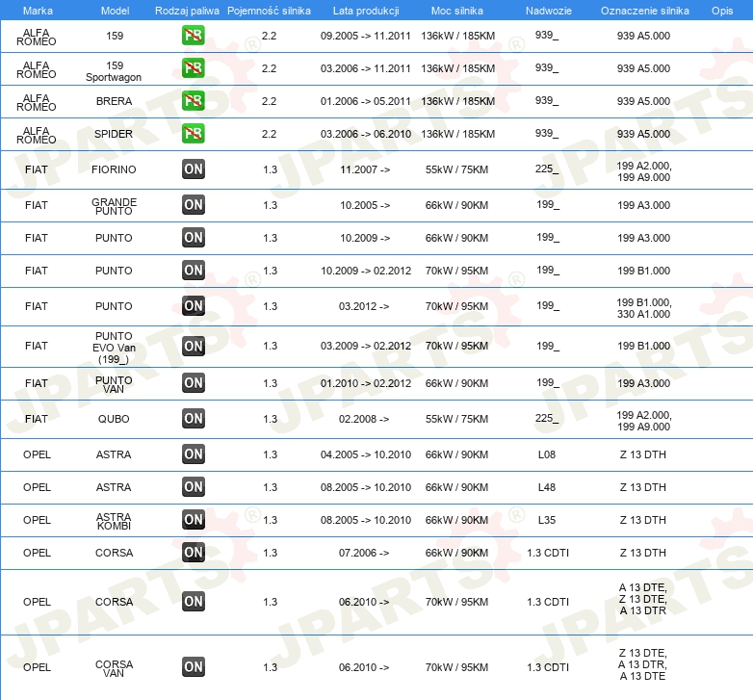Click the 11.2007 -> production date

[365, 169]
